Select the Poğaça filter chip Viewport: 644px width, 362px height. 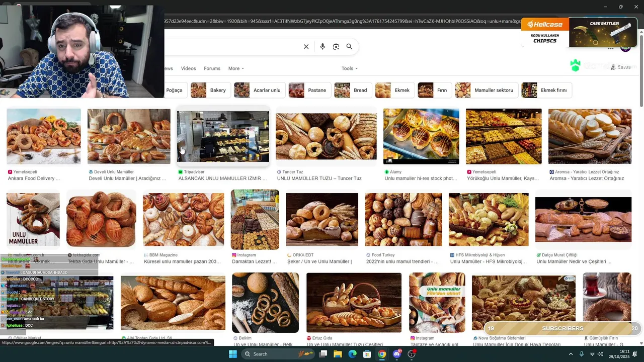coord(175,90)
